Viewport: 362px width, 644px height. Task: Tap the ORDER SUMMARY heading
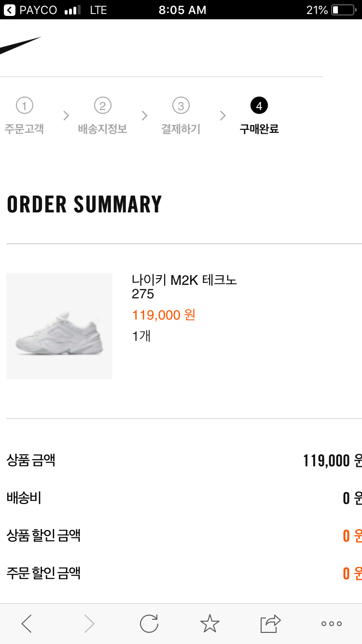[84, 204]
